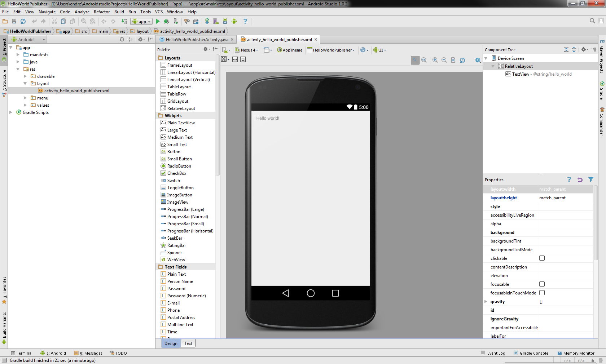
Task: Click Make Project icon in toolbar
Action: tap(124, 21)
